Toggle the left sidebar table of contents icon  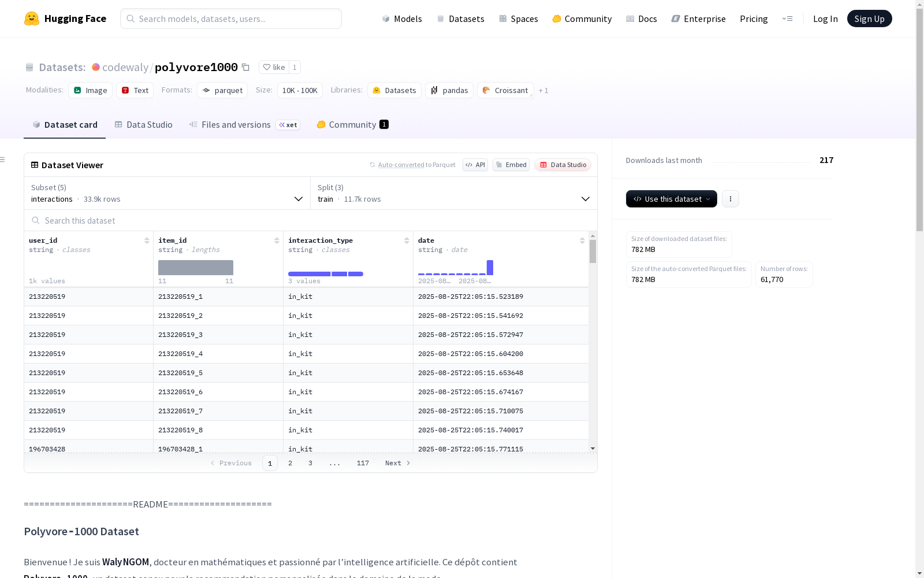point(2,160)
